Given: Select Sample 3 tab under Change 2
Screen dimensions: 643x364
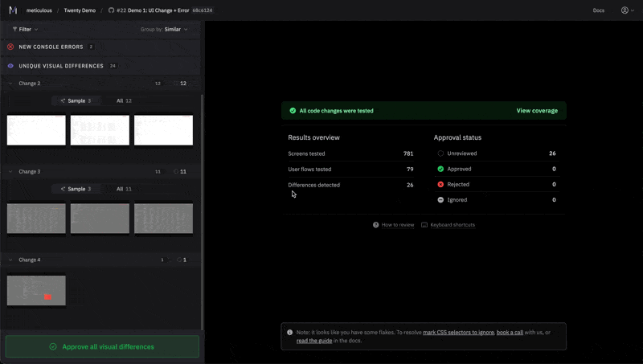Looking at the screenshot, I should click(x=76, y=100).
